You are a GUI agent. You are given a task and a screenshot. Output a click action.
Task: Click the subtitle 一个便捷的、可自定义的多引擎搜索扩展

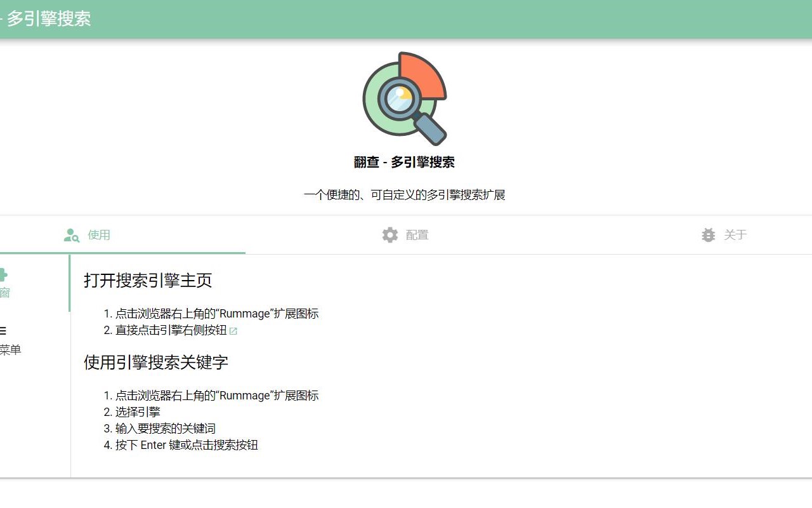[405, 195]
